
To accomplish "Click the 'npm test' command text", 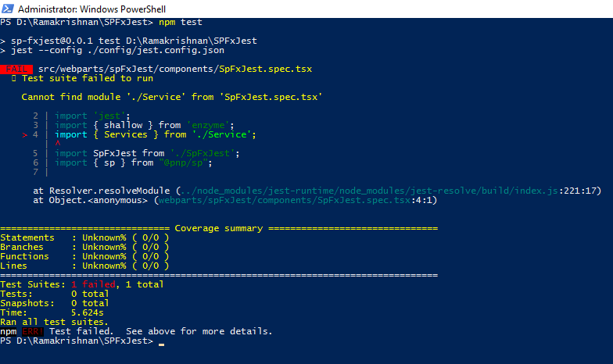I will tap(180, 22).
